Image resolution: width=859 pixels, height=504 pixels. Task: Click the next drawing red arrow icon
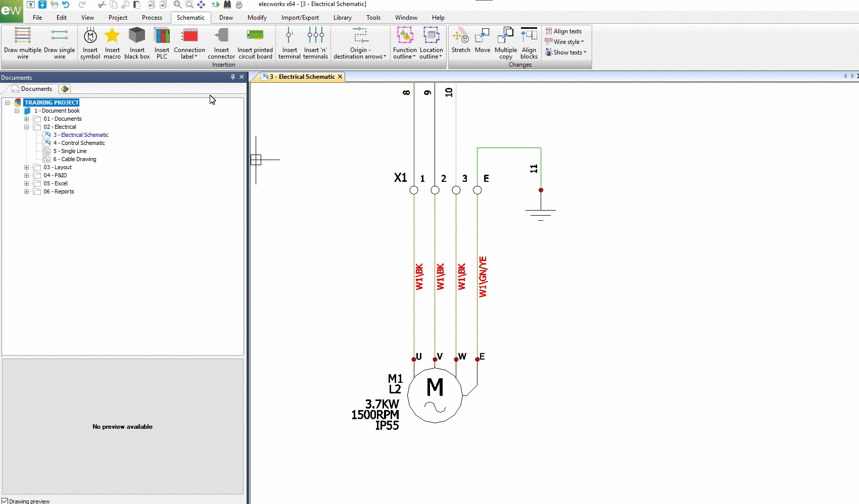163,5
